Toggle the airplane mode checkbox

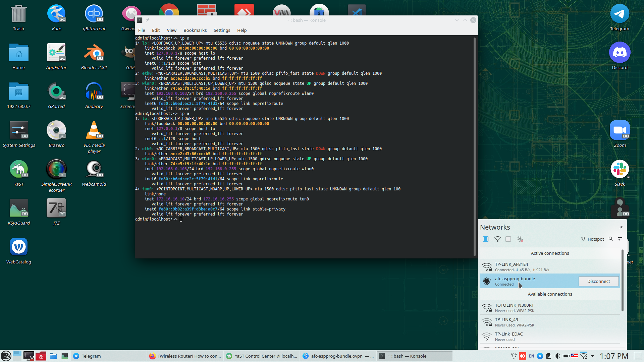point(508,239)
